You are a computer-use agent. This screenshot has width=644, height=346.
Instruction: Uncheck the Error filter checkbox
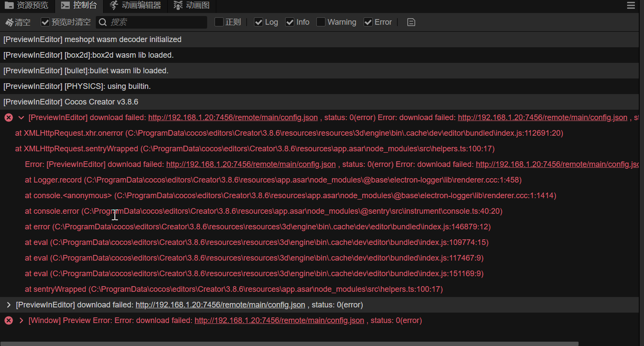pos(368,22)
